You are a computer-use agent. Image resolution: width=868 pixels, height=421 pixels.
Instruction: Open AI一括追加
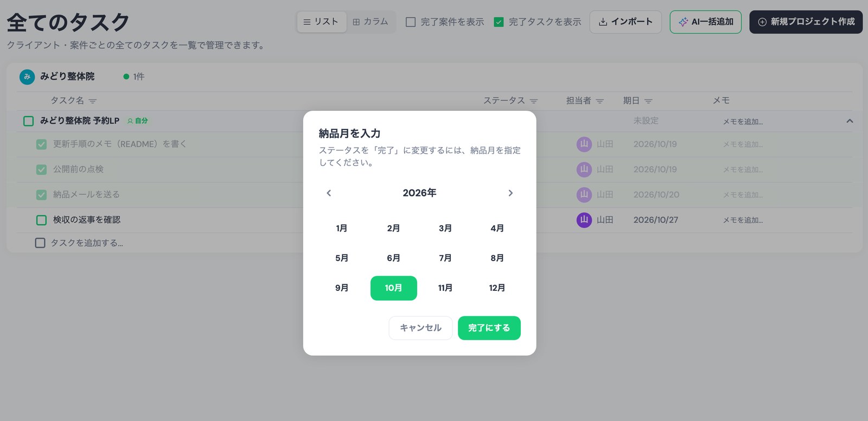[x=706, y=22]
